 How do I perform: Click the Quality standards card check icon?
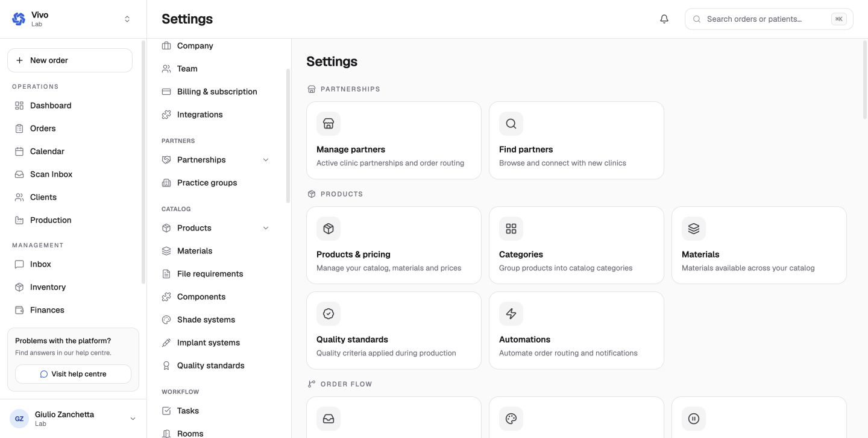[x=329, y=314]
